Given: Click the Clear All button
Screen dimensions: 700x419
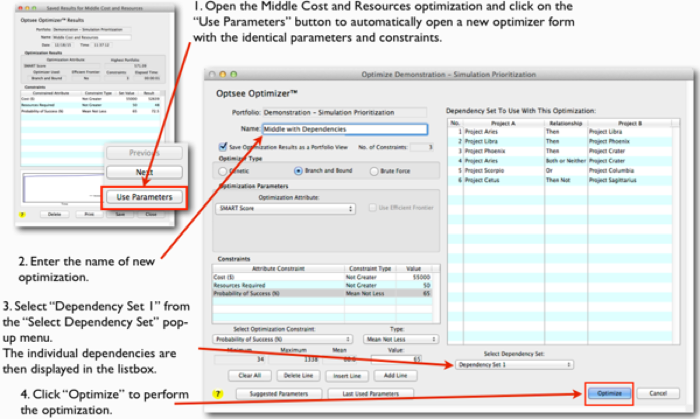Looking at the screenshot, I should pyautogui.click(x=251, y=375).
